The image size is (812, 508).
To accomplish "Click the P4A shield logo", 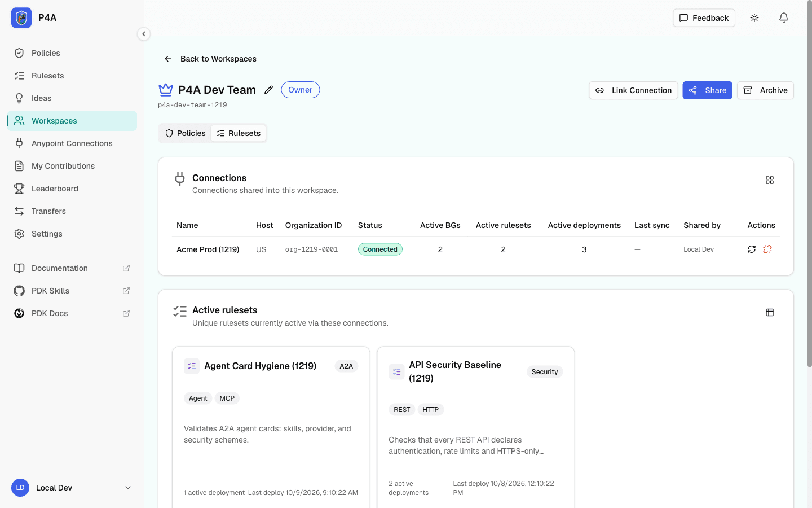I will coord(21,18).
